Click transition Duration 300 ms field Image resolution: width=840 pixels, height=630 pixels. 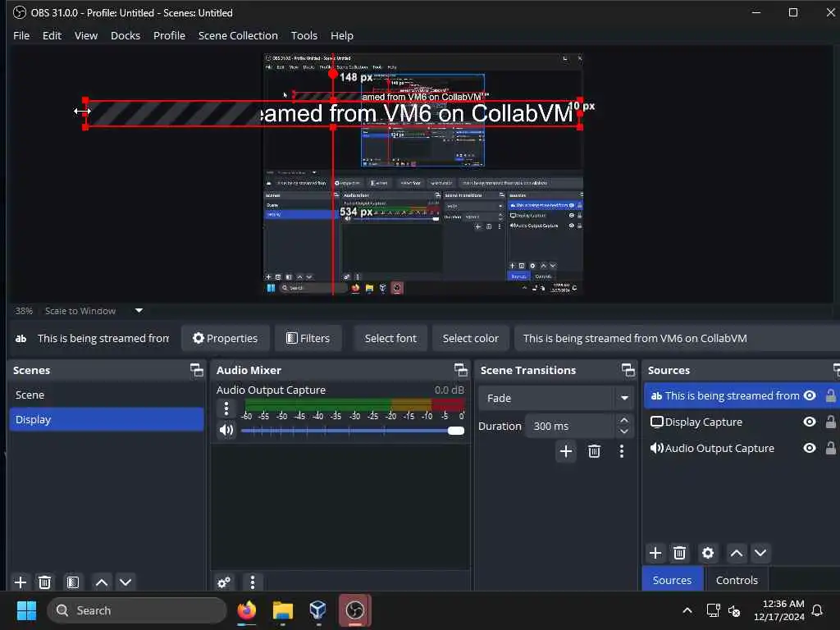[570, 426]
